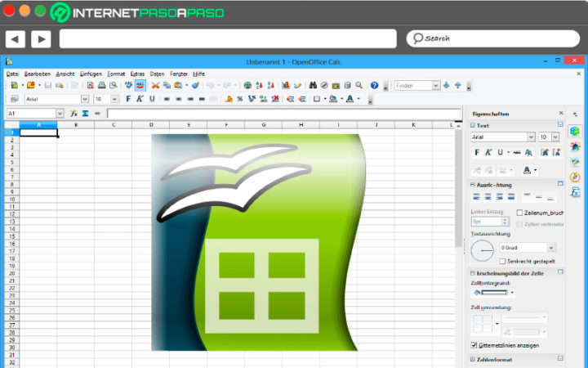The height and width of the screenshot is (368, 588).
Task: Click the Sum sigma icon in formula bar
Action: pyautogui.click(x=85, y=113)
